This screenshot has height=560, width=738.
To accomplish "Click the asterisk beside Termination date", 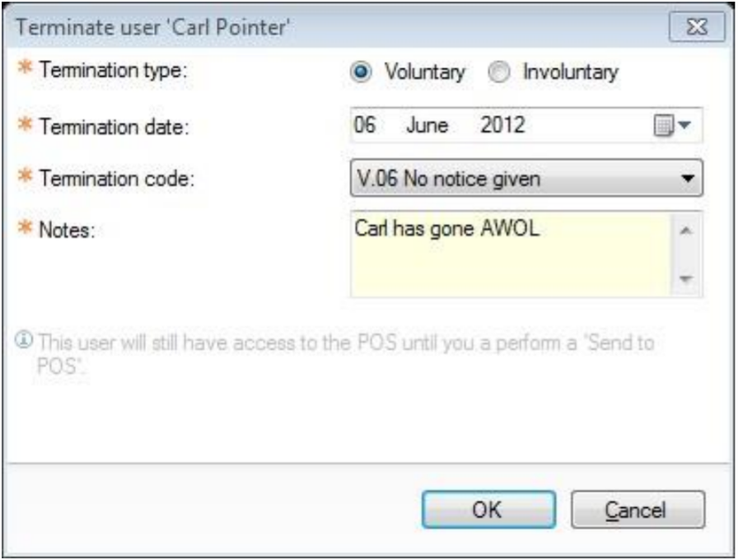I will pos(25,124).
